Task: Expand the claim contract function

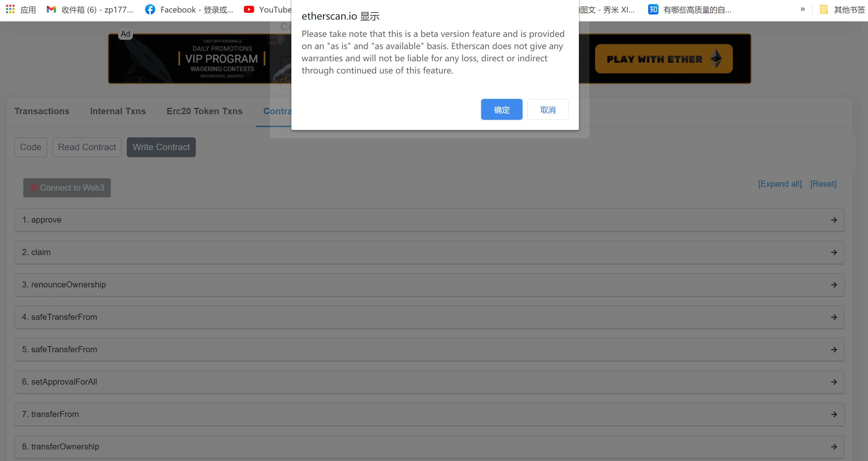Action: pyautogui.click(x=834, y=252)
